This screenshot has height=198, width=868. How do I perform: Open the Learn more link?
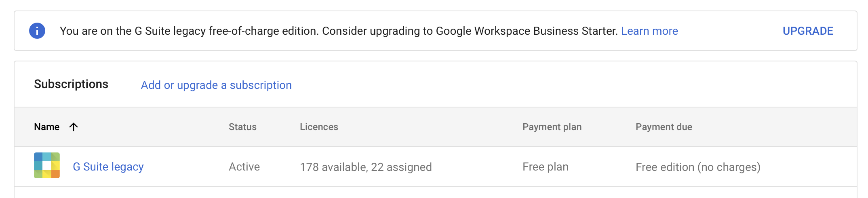[x=649, y=31]
